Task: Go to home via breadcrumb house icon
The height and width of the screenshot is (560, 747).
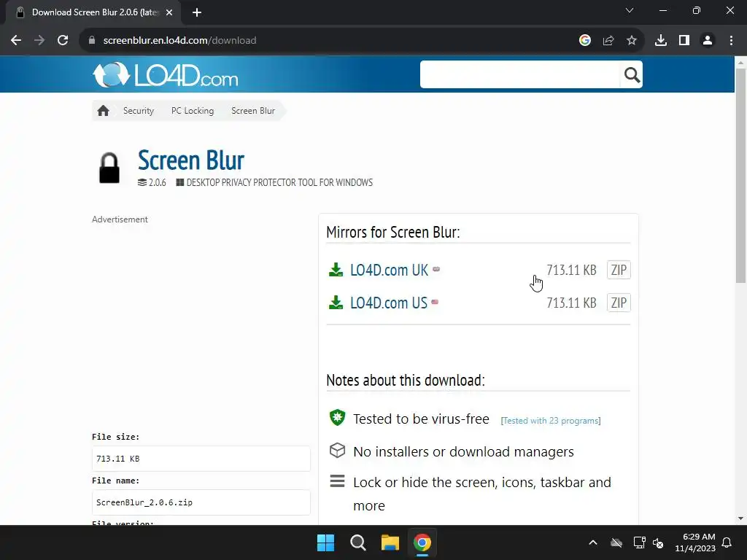Action: [x=104, y=111]
